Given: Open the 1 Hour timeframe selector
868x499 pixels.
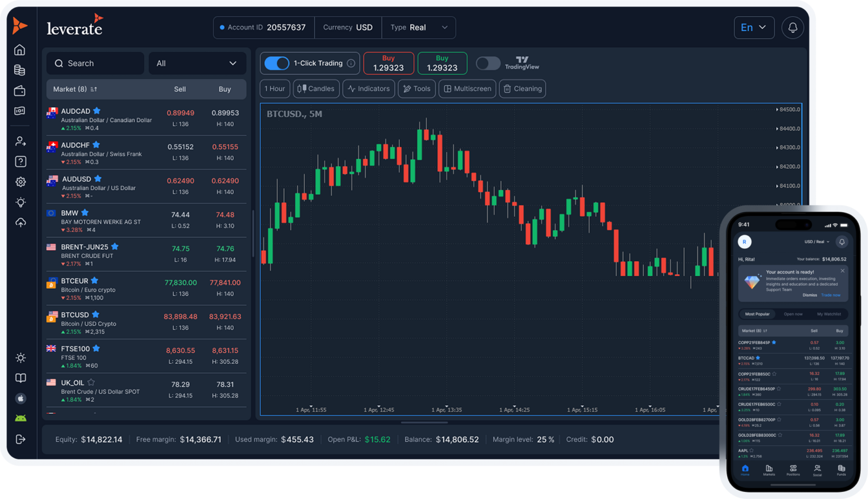Looking at the screenshot, I should [275, 89].
